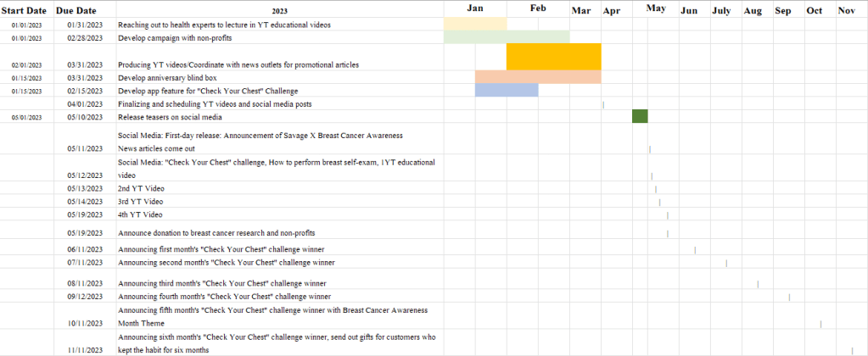Click the 10/11/2023 due date cell
Viewport: 868px width, 356px height.
coord(84,323)
